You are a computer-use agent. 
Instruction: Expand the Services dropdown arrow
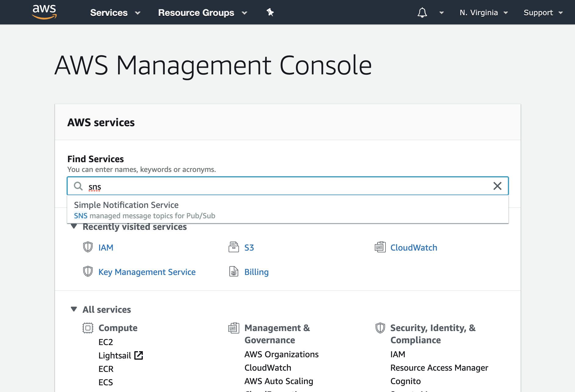pos(138,13)
